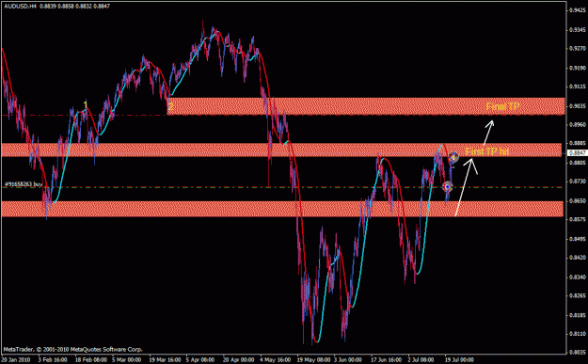
Task: Click price axis label 0.8805
Action: coord(578,163)
